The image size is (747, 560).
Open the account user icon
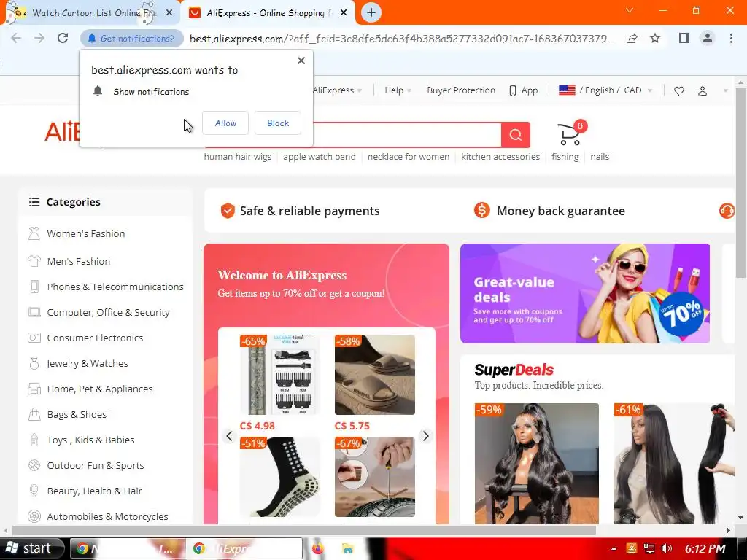[x=703, y=90]
